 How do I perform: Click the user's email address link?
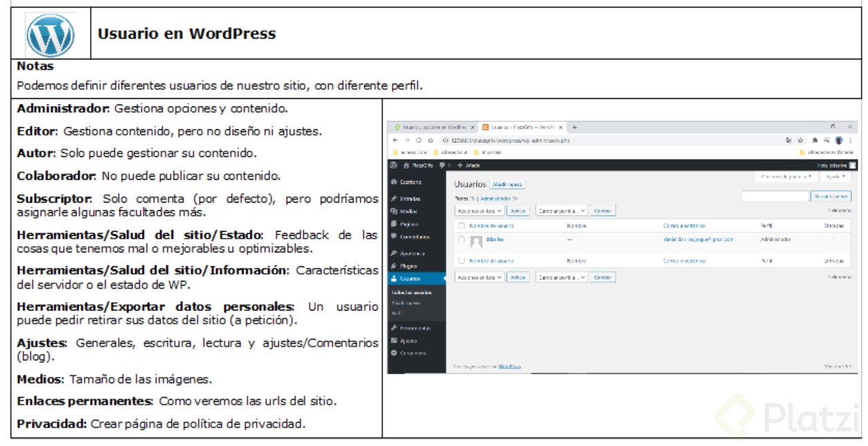(x=698, y=239)
